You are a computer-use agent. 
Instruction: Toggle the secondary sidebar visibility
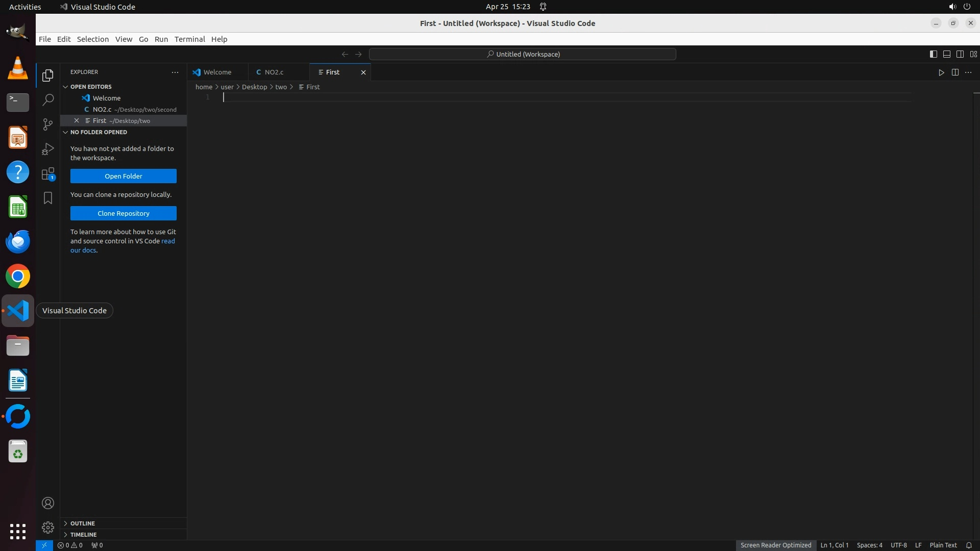click(x=960, y=54)
